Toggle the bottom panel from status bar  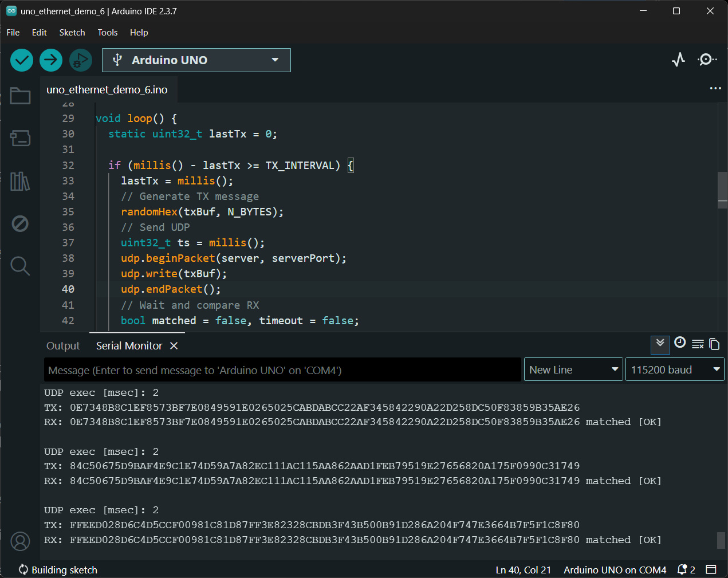[x=711, y=569]
